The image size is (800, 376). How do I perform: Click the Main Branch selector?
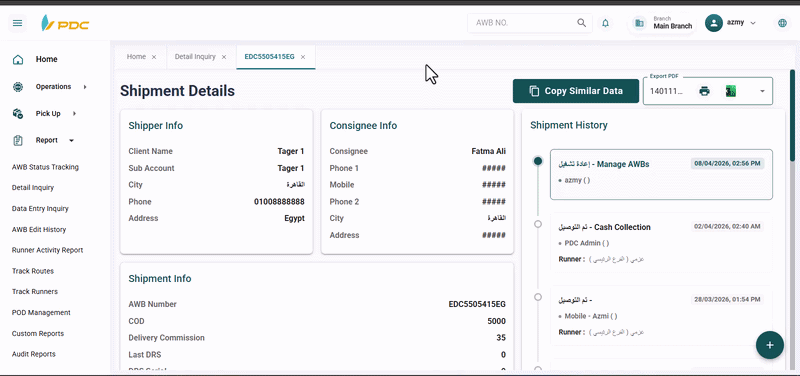[x=663, y=23]
